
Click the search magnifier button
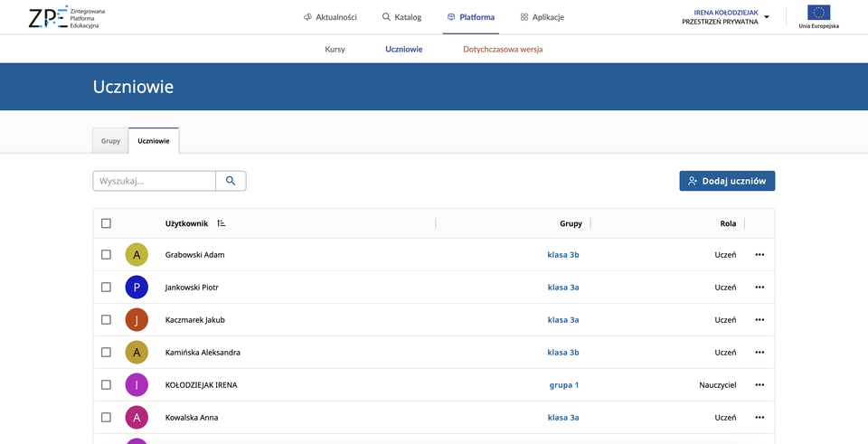coord(231,181)
